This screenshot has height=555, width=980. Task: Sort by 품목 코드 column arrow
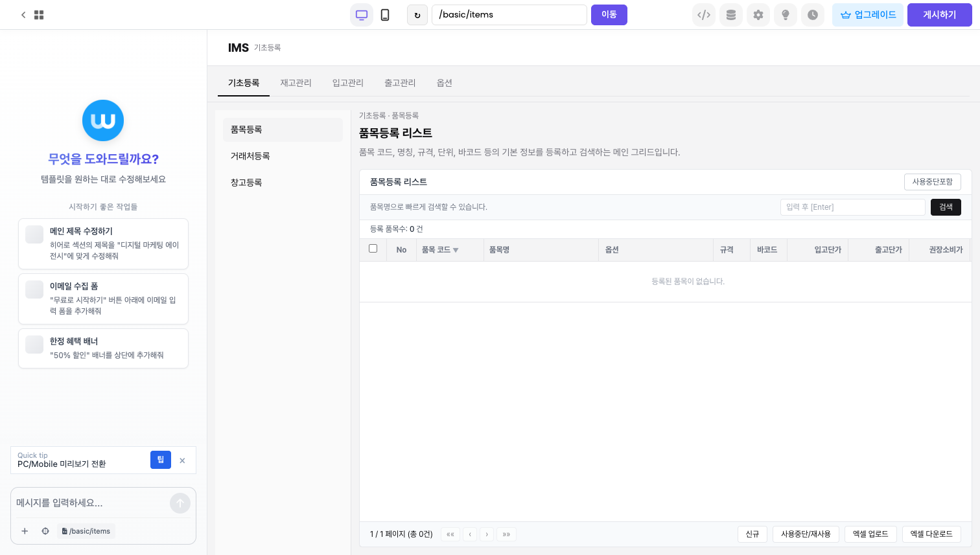pyautogui.click(x=456, y=250)
